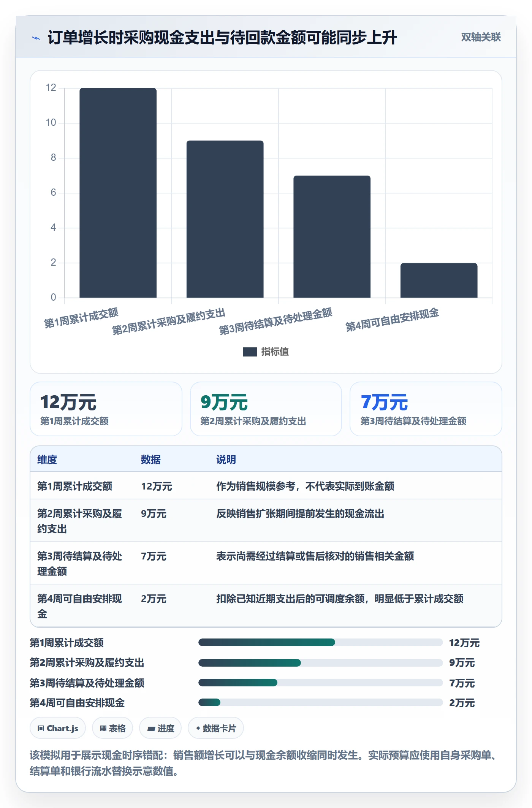The height and width of the screenshot is (808, 532).
Task: Click the lightning icon beside the title
Action: [x=36, y=38]
